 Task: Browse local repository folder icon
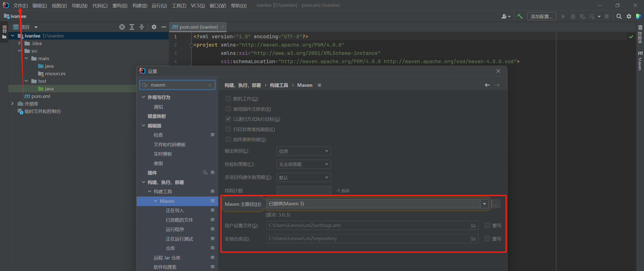click(473, 239)
